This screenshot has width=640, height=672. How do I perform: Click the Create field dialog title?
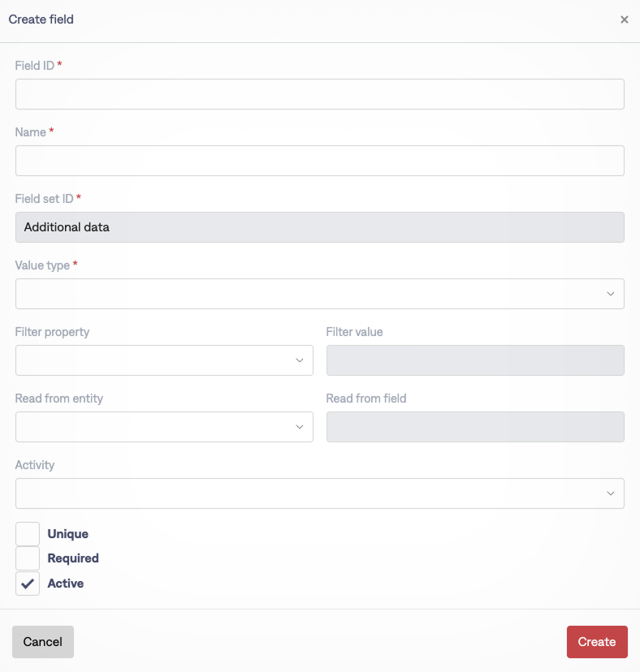pos(41,19)
